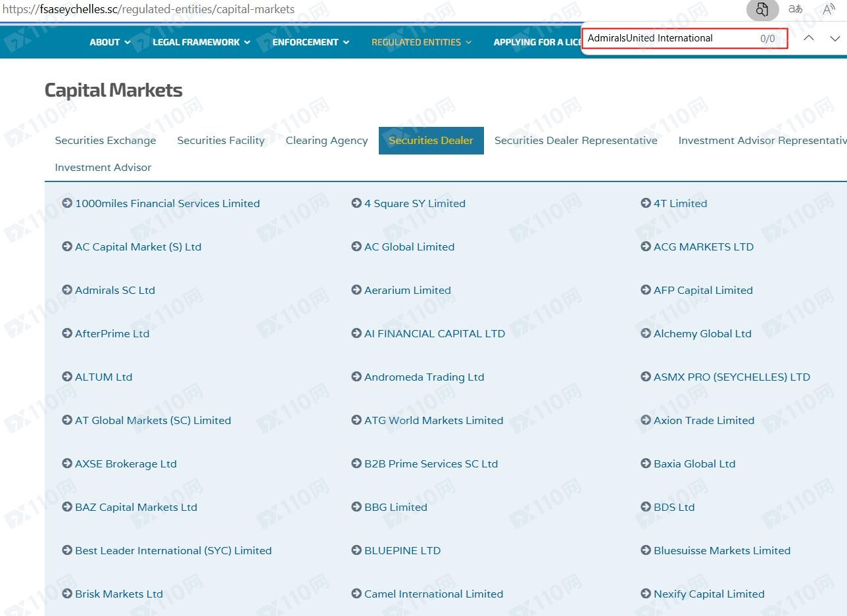The width and height of the screenshot is (847, 616).
Task: Expand the LEGAL FRAMEWORK menu
Action: click(x=201, y=42)
